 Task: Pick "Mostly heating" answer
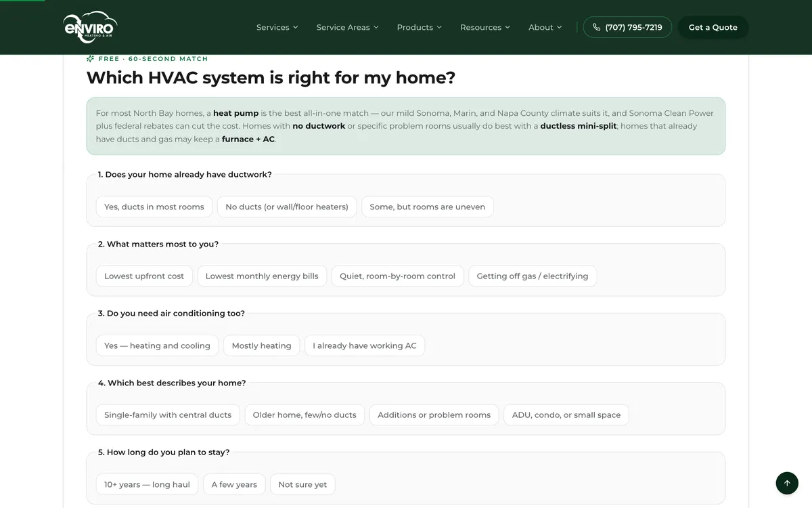261,345
